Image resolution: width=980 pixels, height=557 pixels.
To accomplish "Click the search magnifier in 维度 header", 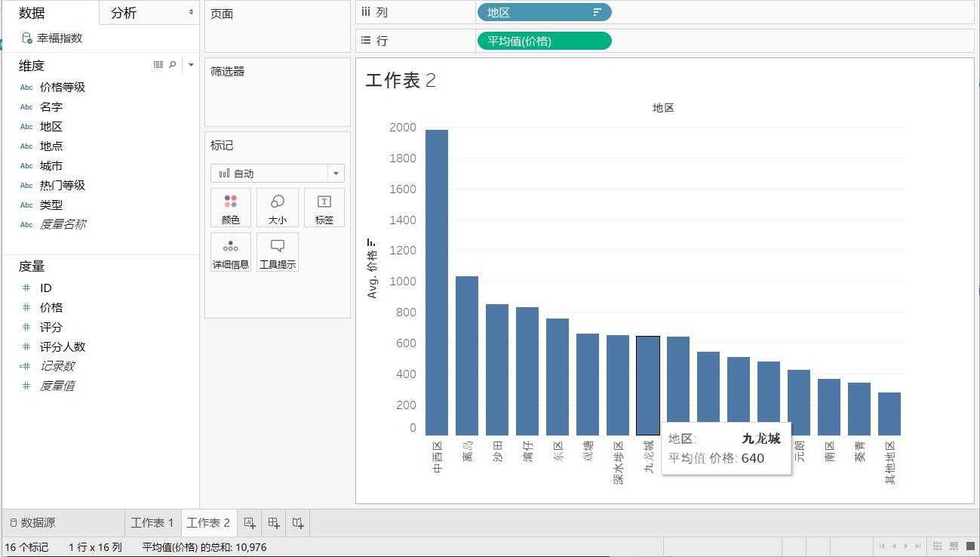I will coord(173,65).
